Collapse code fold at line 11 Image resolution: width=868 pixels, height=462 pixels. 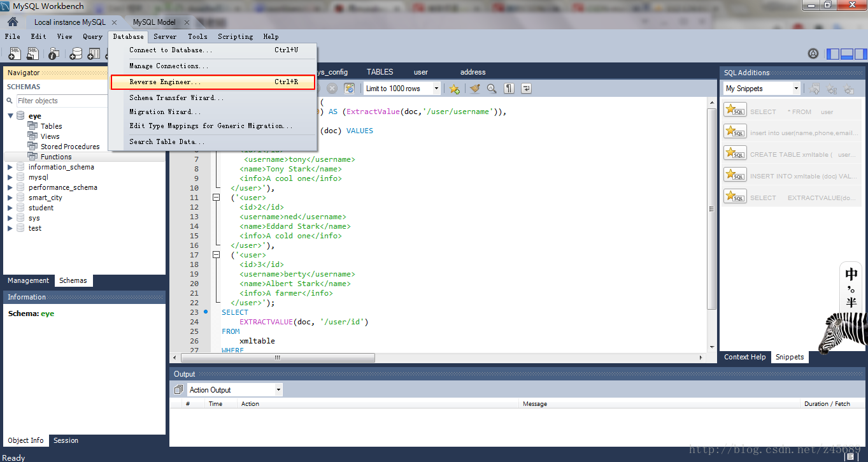216,198
